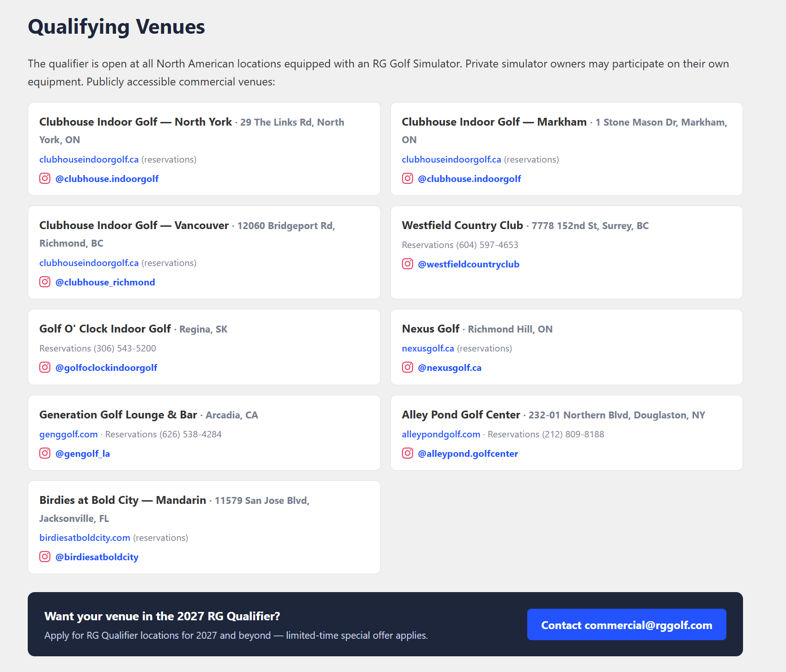Open the @gengolf_la Instagram handle
The image size is (786, 672).
pyautogui.click(x=83, y=454)
